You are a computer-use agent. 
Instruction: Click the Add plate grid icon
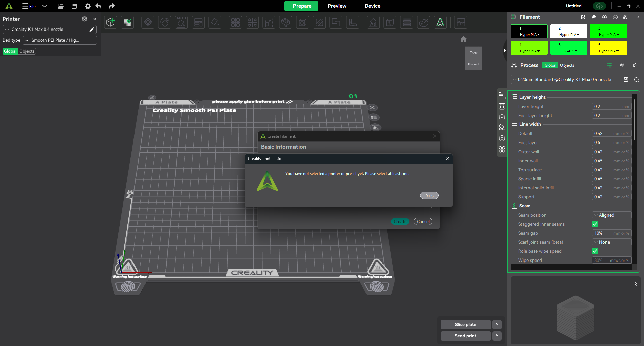click(x=127, y=22)
